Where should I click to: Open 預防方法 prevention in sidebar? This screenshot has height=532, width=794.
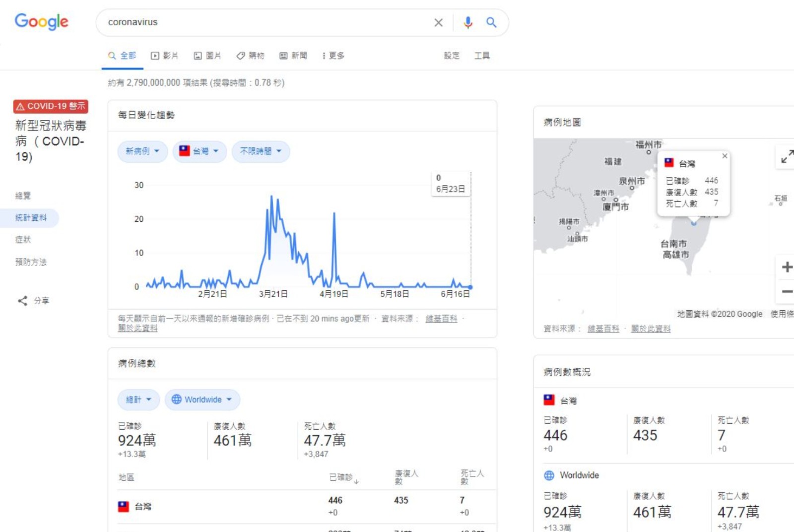[31, 262]
